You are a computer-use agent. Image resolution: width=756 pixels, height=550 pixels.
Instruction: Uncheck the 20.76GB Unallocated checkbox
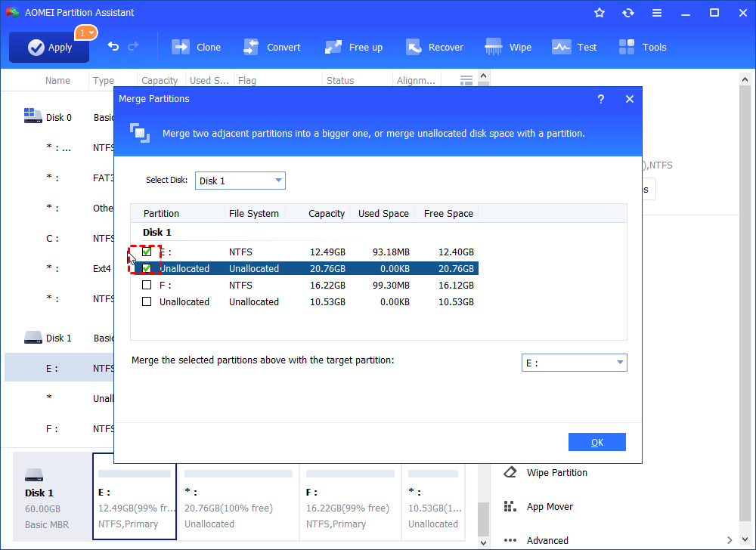tap(147, 268)
